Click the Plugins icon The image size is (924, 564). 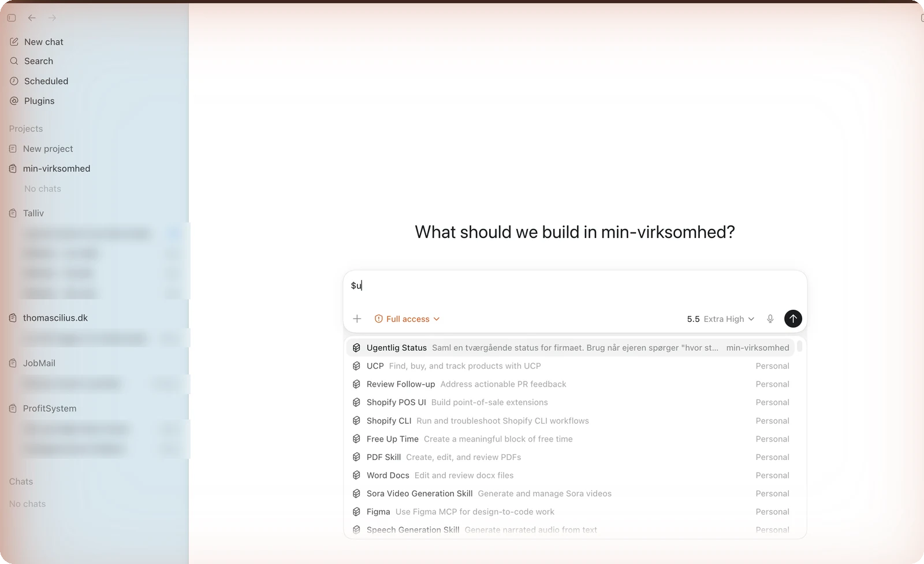14,101
